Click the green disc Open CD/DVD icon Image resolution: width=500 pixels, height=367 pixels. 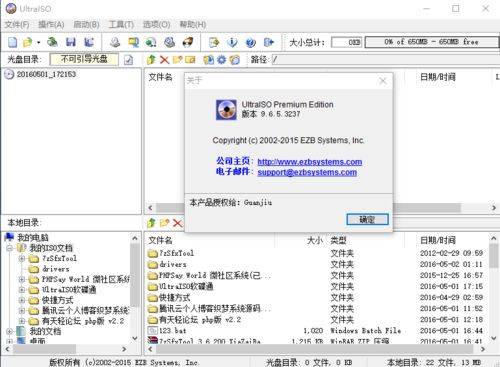[x=52, y=42]
